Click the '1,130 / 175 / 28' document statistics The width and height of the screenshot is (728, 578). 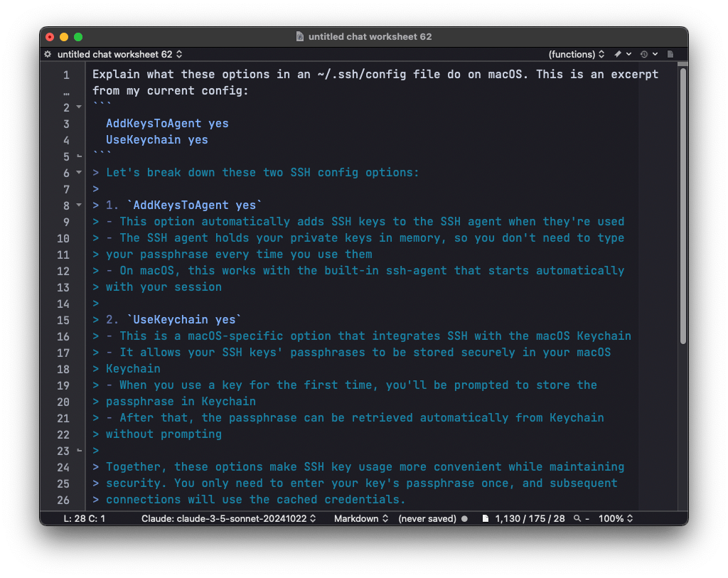pos(530,518)
